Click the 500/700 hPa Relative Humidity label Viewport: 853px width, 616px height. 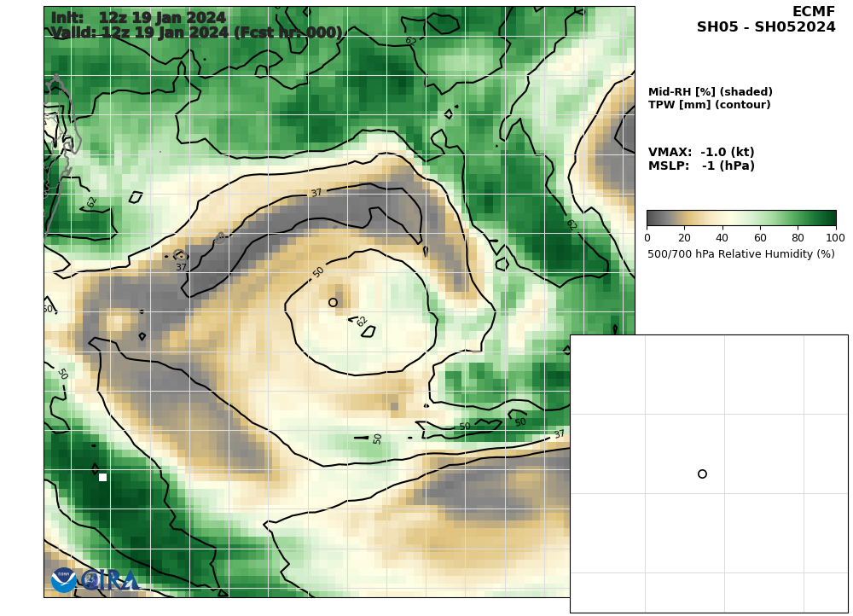click(x=741, y=254)
